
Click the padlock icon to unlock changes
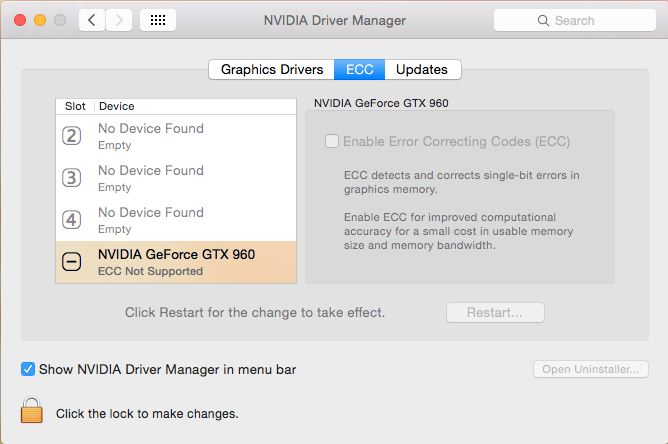coord(32,409)
